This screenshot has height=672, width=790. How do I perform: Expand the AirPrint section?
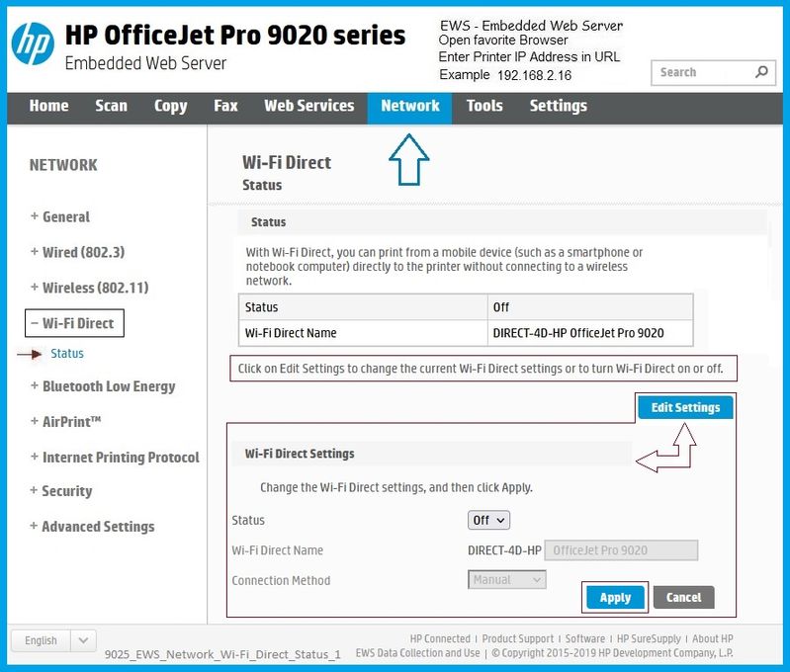tap(66, 421)
